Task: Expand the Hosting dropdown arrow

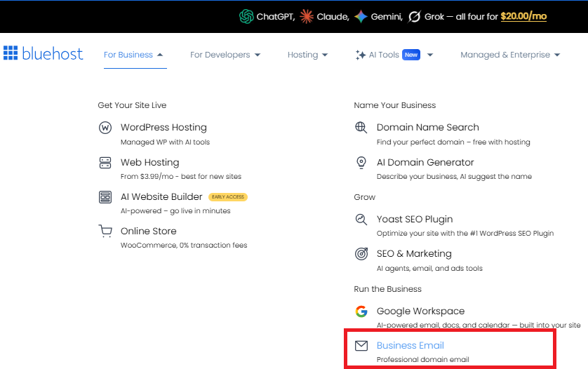Action: 325,55
